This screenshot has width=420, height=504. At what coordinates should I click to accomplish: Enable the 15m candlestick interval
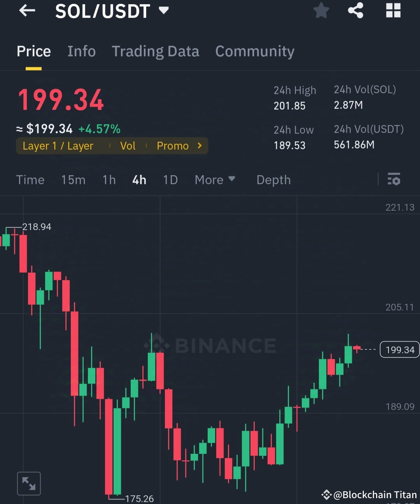tap(73, 180)
